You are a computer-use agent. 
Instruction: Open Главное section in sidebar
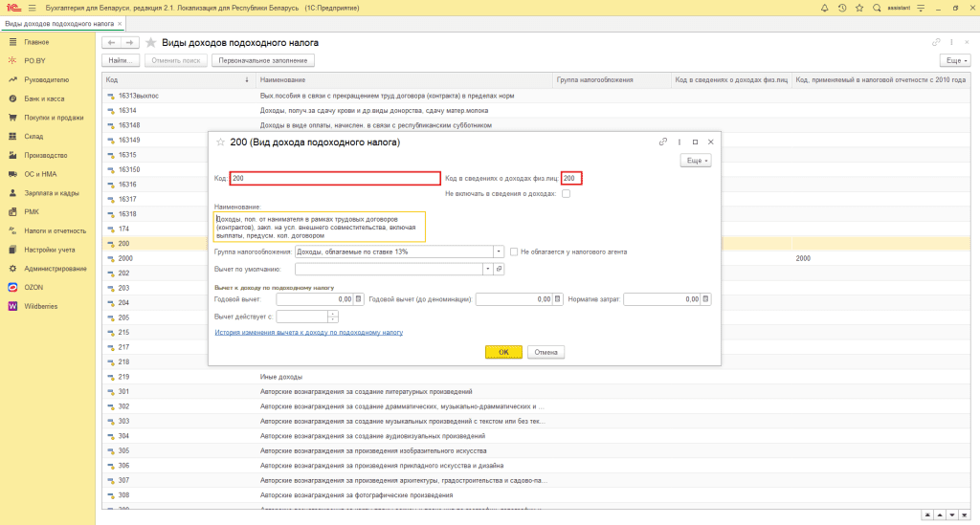point(36,42)
